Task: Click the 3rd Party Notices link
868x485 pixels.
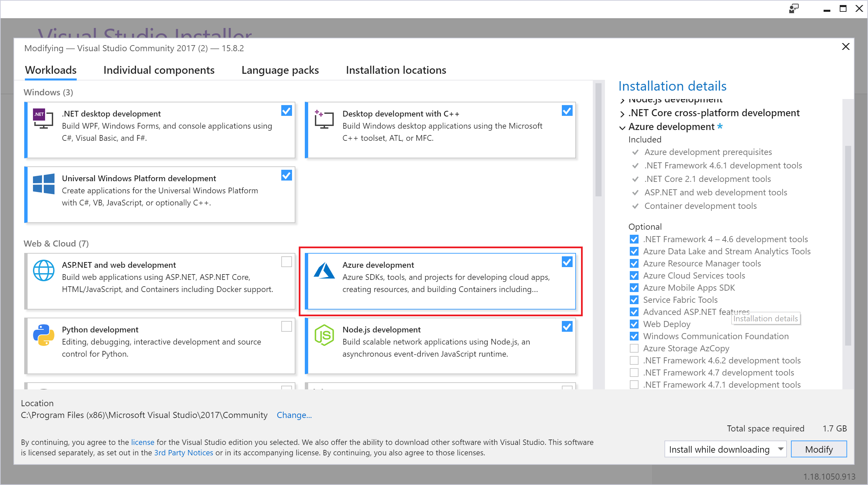Action: pos(183,453)
